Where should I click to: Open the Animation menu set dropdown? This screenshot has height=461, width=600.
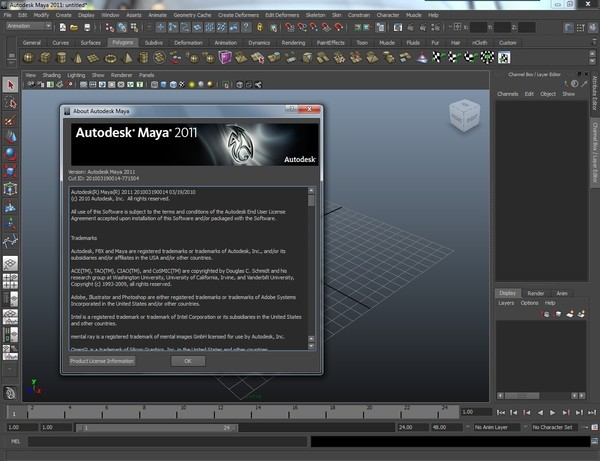click(x=29, y=26)
